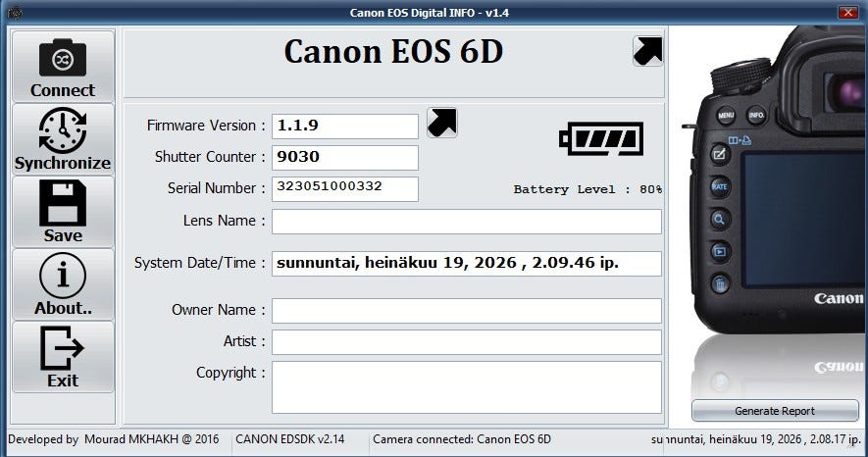Click in the Artist text box
Screen dimensions: 868x457
467,342
